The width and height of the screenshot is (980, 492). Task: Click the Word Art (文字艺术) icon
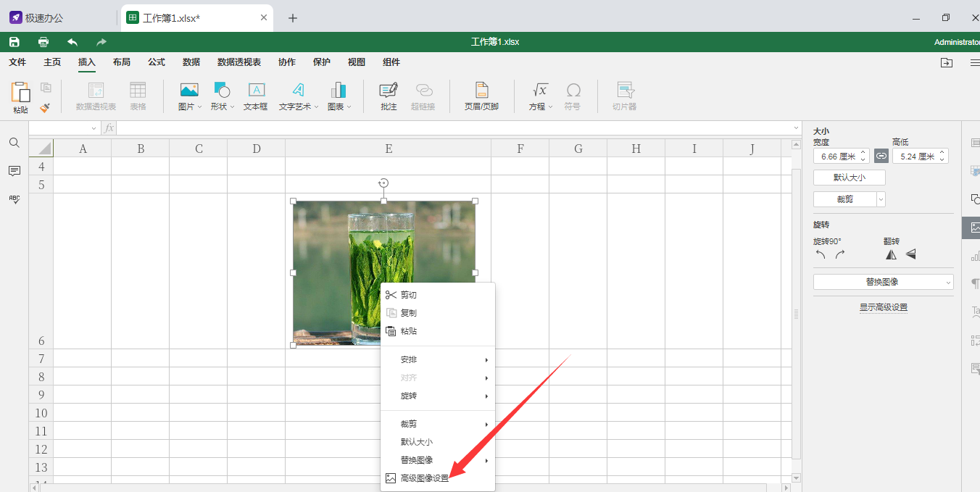[x=299, y=90]
